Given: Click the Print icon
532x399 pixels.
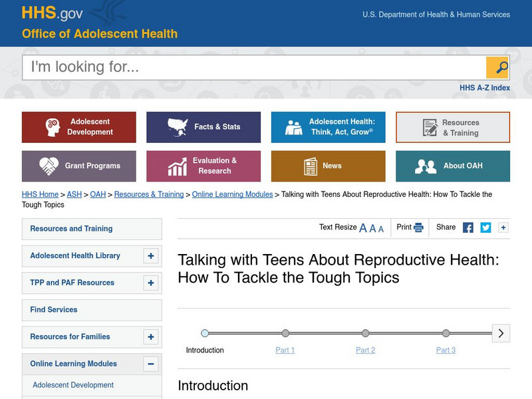Looking at the screenshot, I should [x=420, y=227].
